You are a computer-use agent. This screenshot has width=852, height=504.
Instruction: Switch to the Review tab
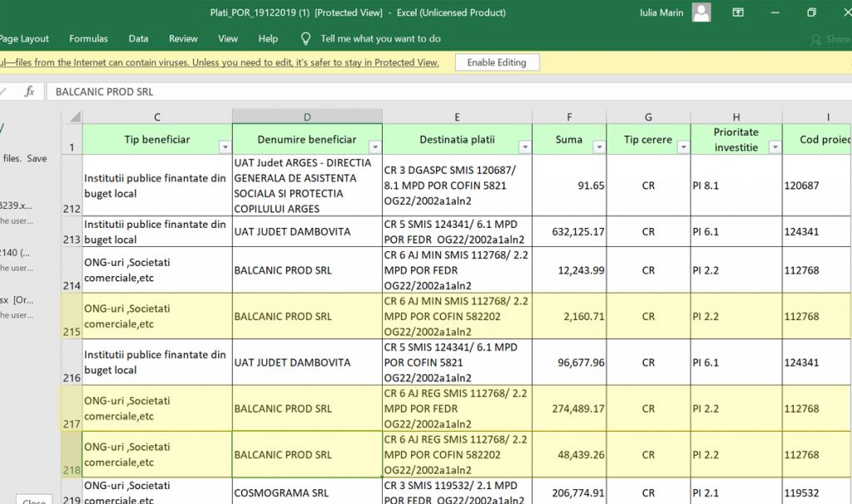click(x=183, y=38)
